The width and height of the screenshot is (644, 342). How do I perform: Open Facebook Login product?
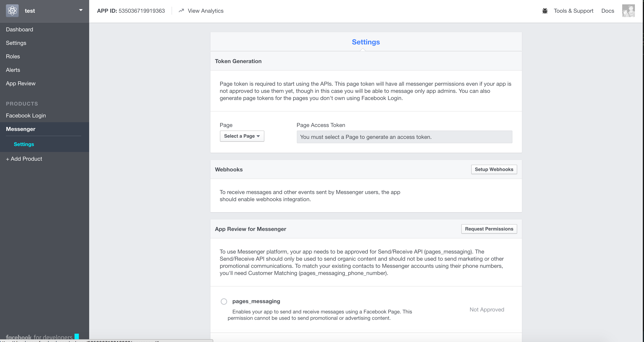(x=26, y=115)
